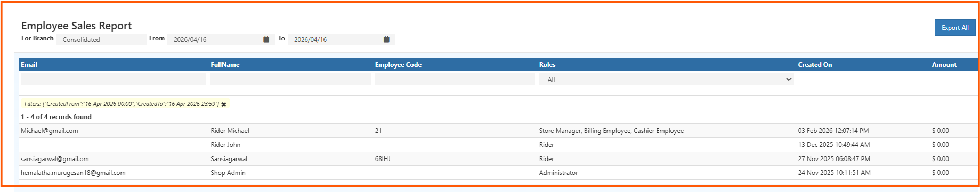
Task: Click the From date field 2026/04/16
Action: pos(215,39)
